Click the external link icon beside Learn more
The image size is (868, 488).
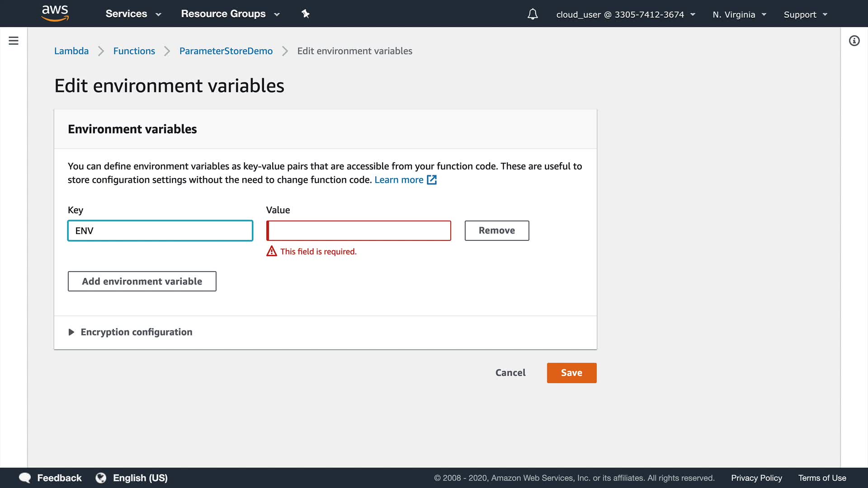(432, 180)
